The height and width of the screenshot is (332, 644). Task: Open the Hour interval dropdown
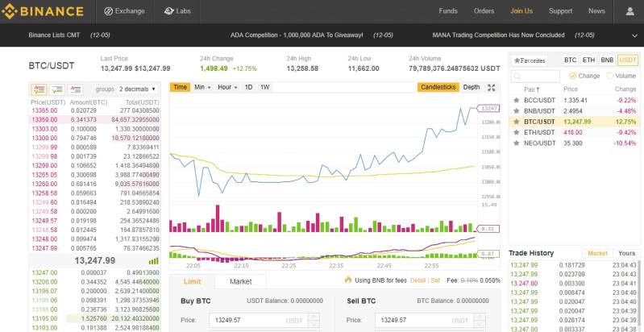227,87
